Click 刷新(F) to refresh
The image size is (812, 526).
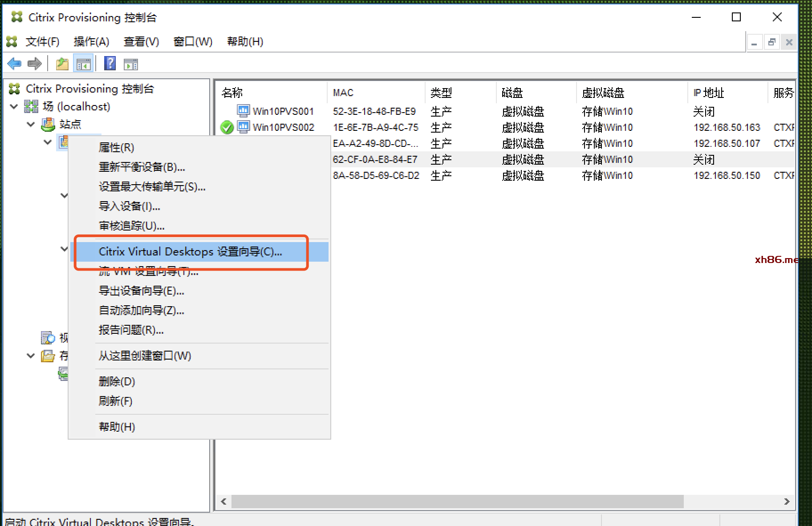pos(115,401)
